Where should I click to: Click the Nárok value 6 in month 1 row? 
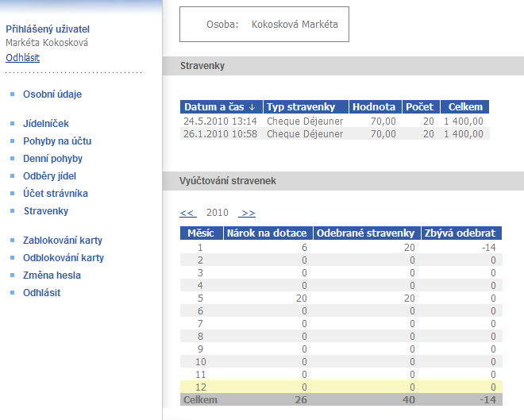tap(304, 248)
